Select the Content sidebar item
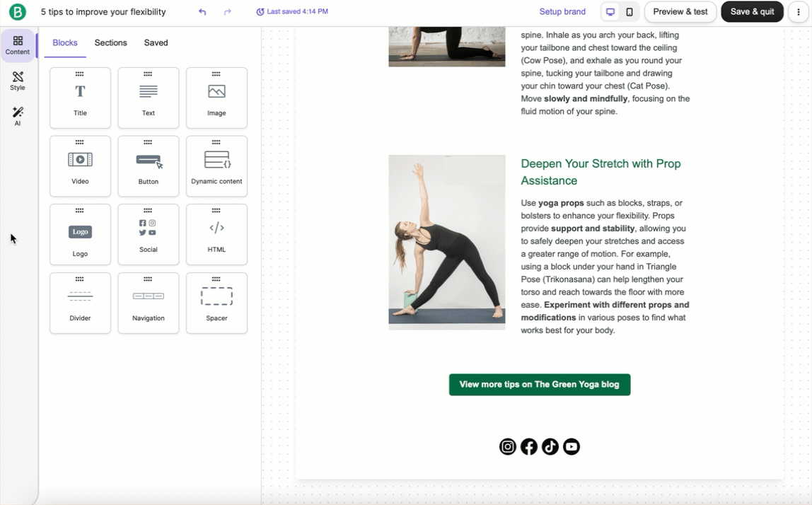The height and width of the screenshot is (505, 812). [18, 46]
